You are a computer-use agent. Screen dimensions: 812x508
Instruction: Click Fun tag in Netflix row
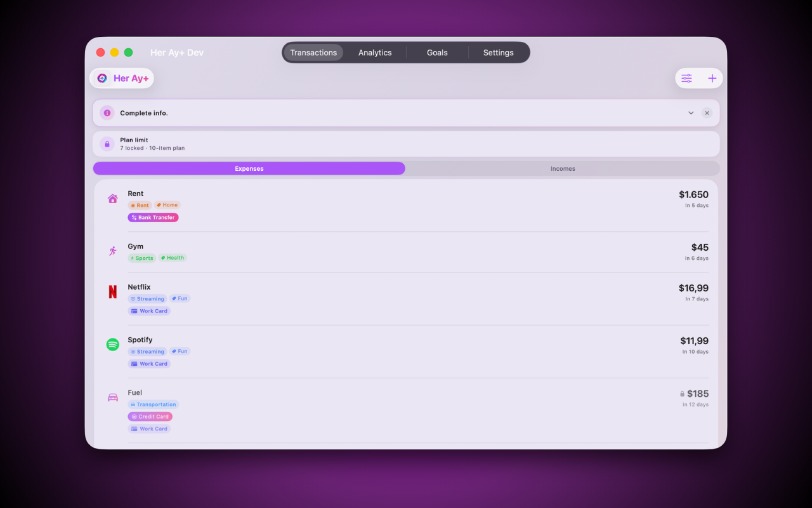click(180, 298)
